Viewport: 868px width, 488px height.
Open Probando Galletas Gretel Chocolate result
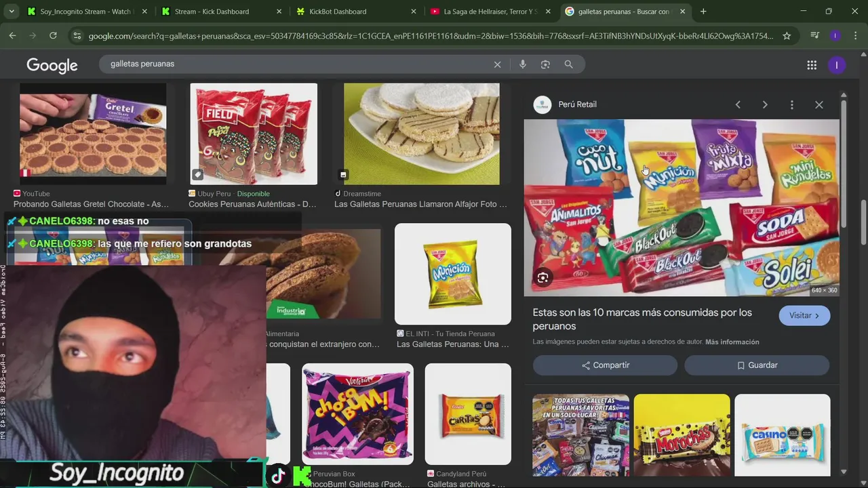click(x=91, y=204)
